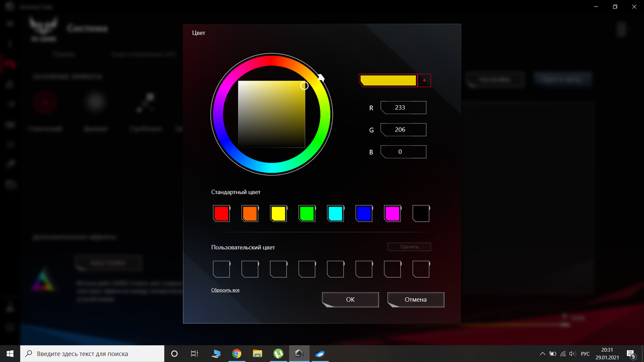
Task: Open Cortana from the taskbar circle icon
Action: 174,353
